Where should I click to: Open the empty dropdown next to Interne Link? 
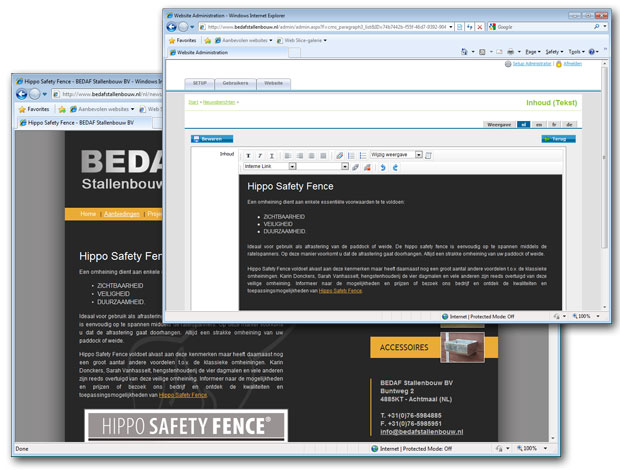coord(345,166)
